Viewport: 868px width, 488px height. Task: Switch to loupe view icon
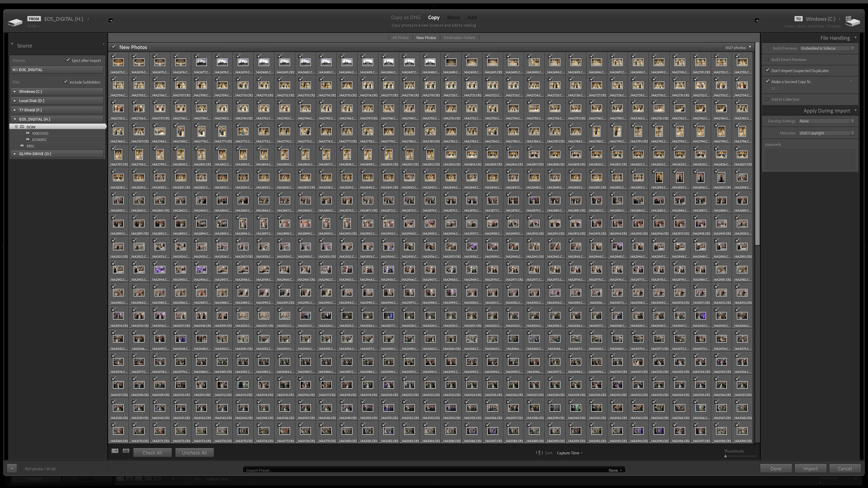126,451
